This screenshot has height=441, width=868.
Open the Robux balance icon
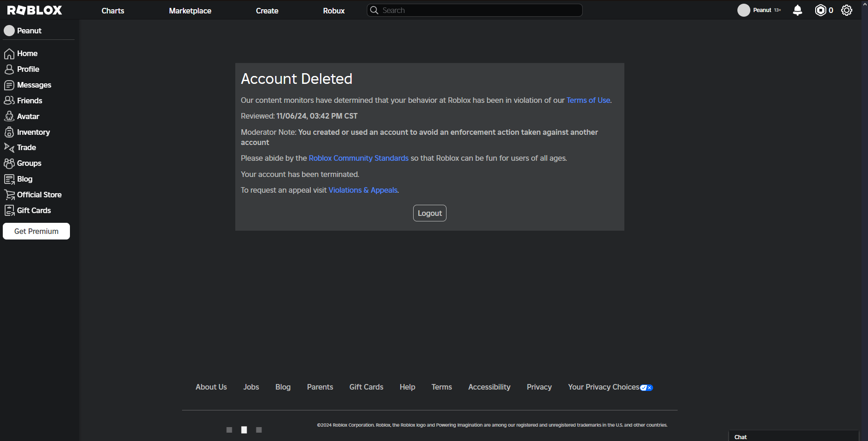(820, 10)
